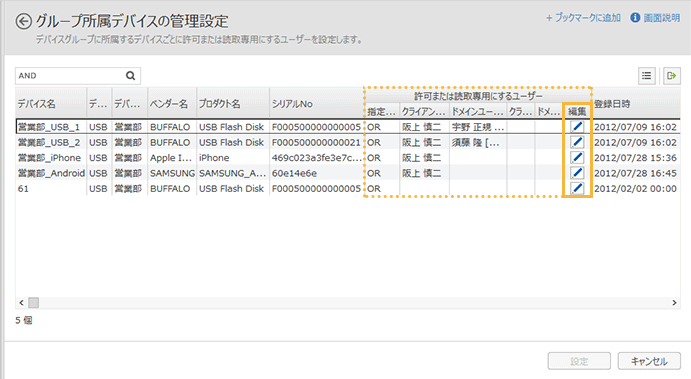Viewport: 691px width, 379px height.
Task: Sort by シリアルNo column header
Action: point(316,104)
